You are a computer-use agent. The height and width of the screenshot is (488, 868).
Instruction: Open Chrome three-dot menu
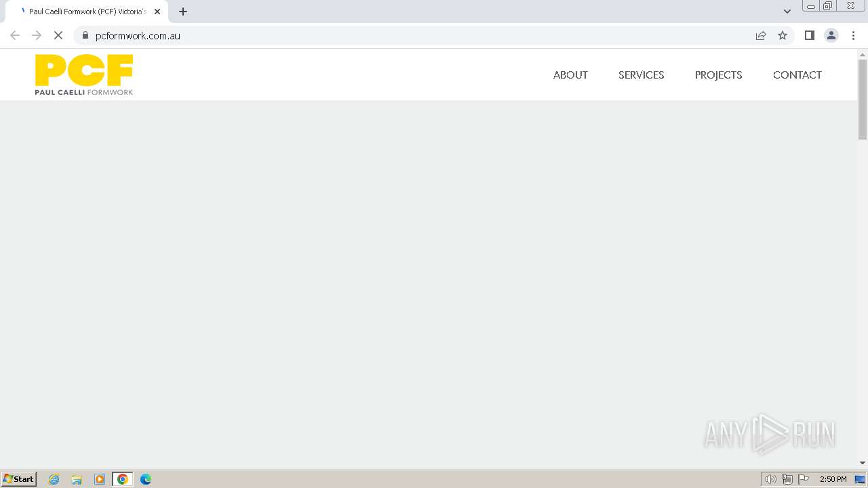[x=853, y=35]
